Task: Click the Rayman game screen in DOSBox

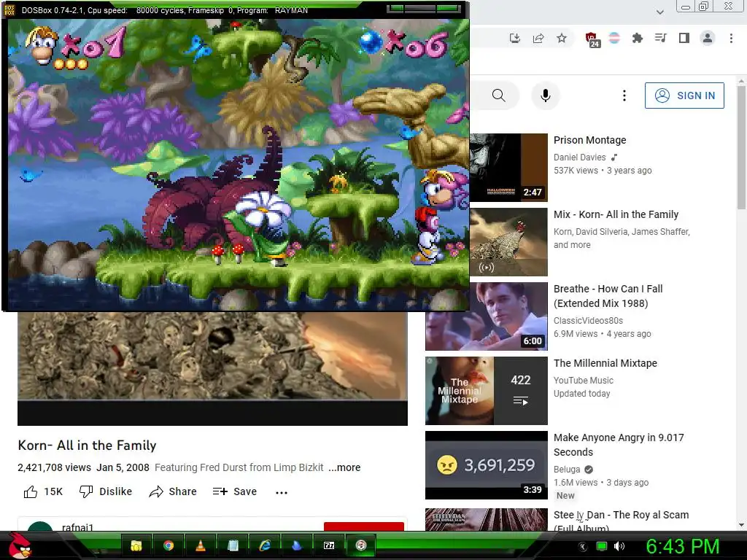Action: (x=239, y=164)
